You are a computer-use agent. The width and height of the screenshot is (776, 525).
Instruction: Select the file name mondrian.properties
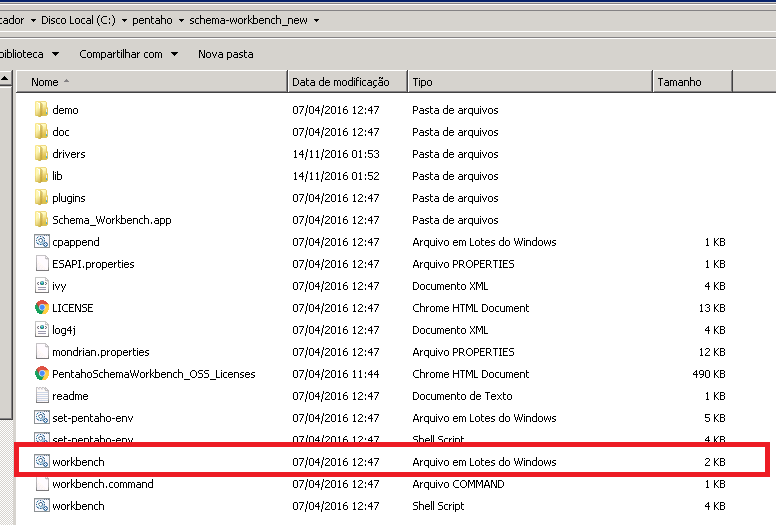pyautogui.click(x=100, y=352)
